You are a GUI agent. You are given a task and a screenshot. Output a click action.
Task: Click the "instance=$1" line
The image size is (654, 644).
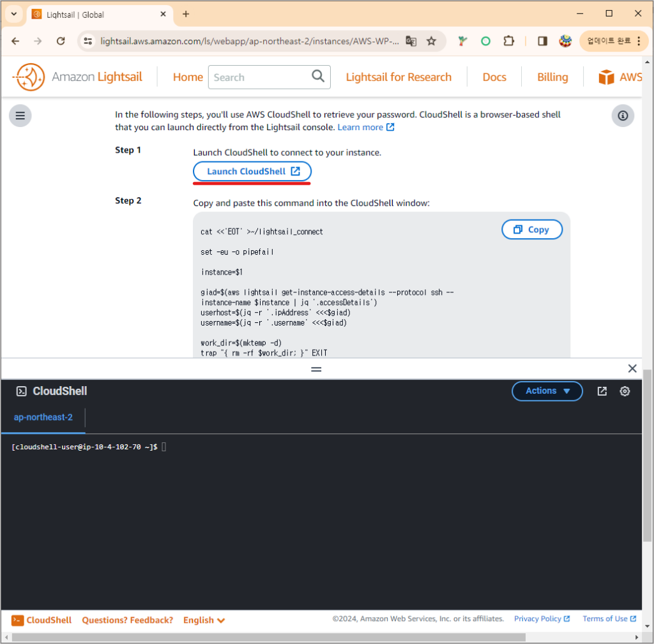pyautogui.click(x=222, y=272)
